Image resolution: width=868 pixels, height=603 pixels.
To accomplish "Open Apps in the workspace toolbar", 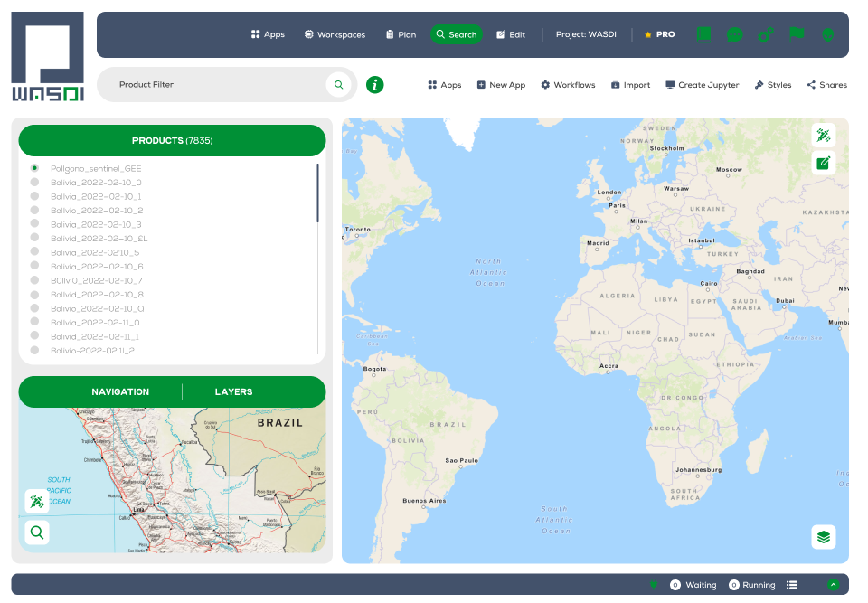I will (445, 85).
